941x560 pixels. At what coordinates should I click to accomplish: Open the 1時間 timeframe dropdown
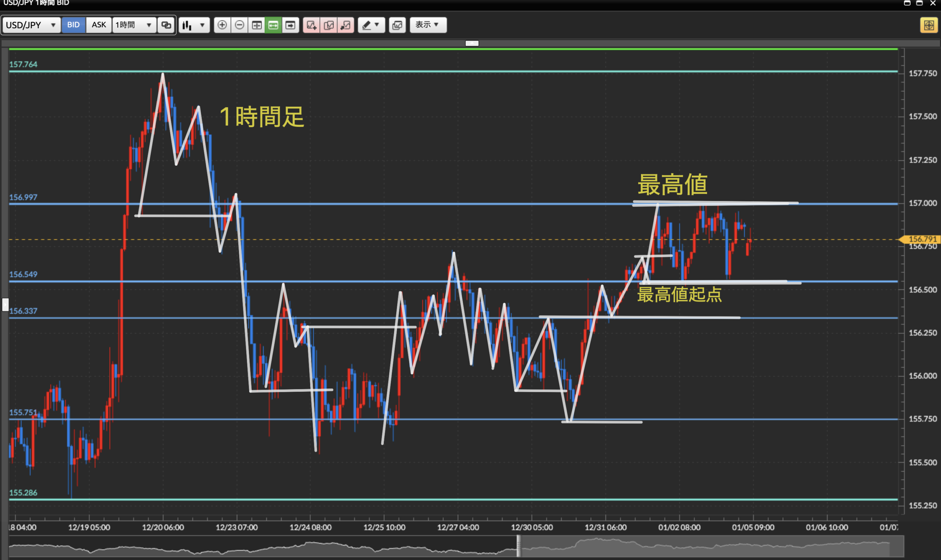point(134,25)
